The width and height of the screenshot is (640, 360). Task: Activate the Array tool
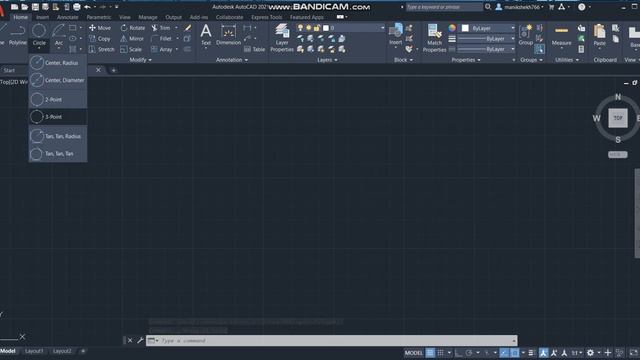coord(162,49)
